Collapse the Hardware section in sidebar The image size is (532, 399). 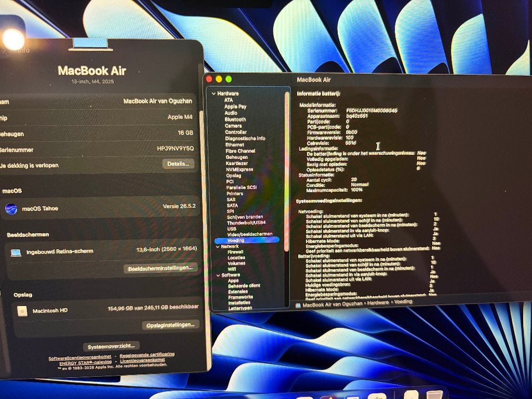click(x=214, y=94)
